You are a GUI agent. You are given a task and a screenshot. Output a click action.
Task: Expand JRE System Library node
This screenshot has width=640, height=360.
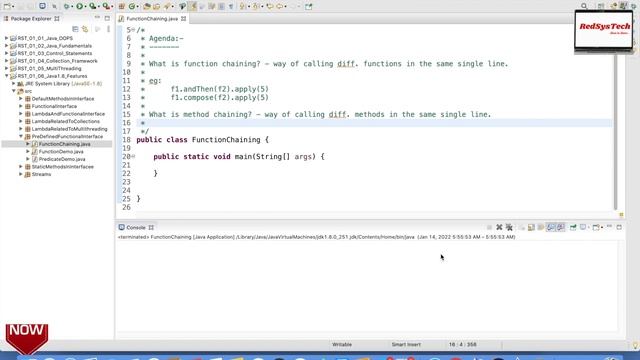point(13,84)
